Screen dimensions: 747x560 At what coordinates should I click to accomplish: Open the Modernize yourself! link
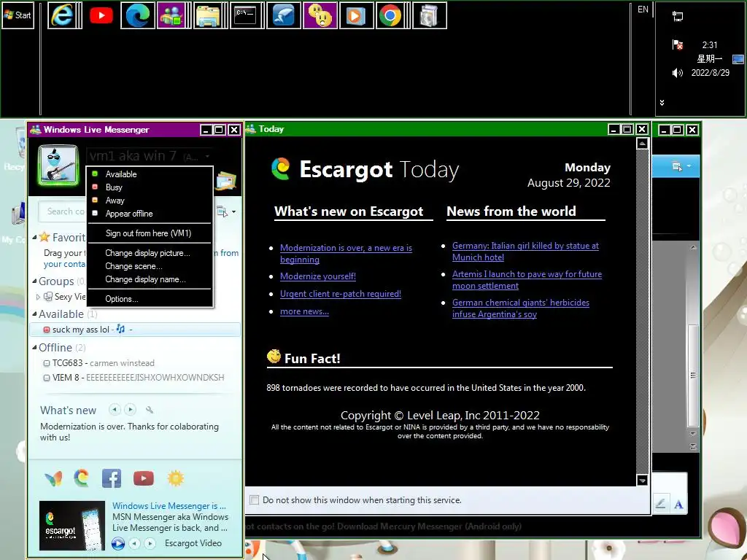[318, 276]
